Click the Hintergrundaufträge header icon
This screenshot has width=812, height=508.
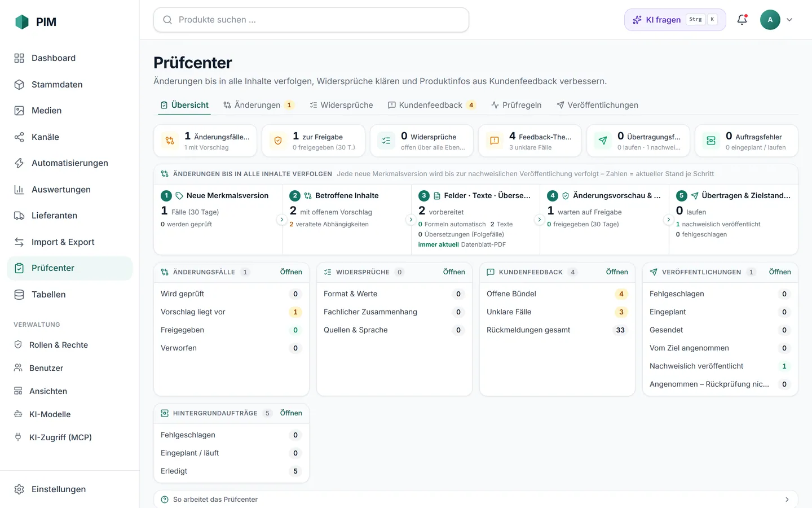165,413
